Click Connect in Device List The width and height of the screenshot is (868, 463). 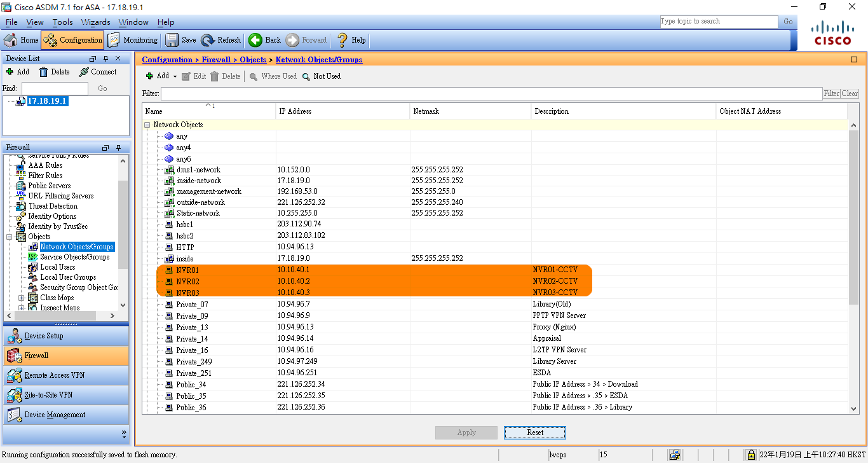[98, 72]
